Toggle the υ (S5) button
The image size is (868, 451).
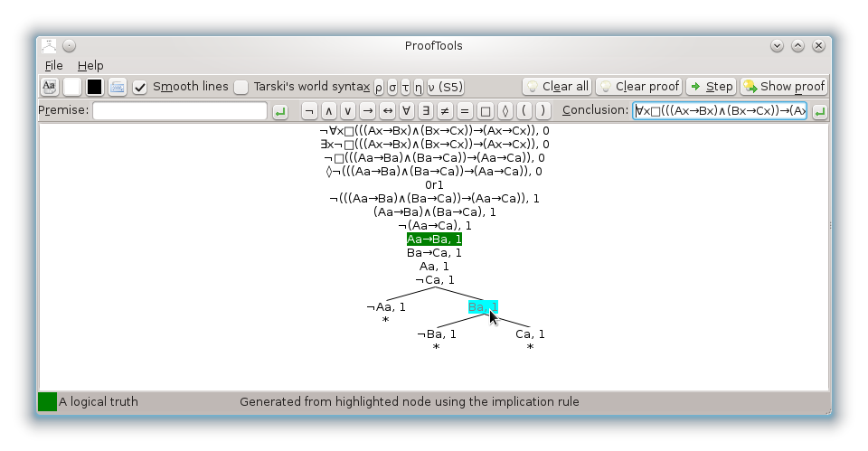pos(445,87)
